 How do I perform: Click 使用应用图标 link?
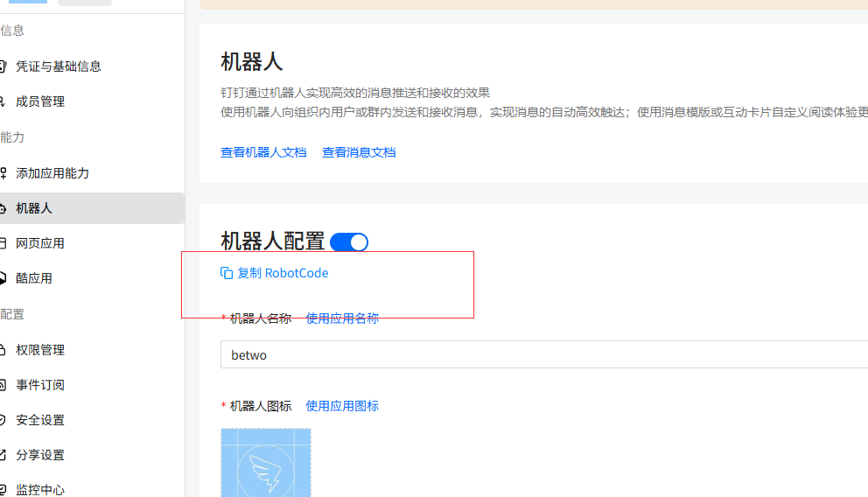[342, 406]
